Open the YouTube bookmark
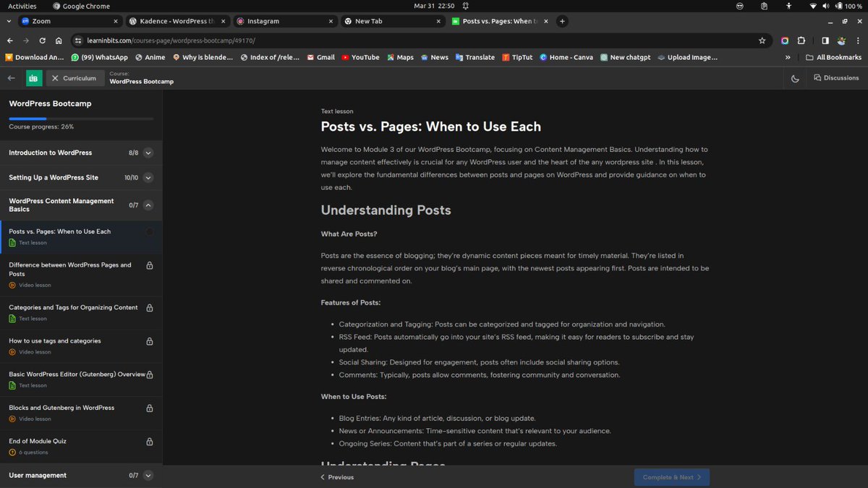The image size is (868, 488). coord(360,57)
